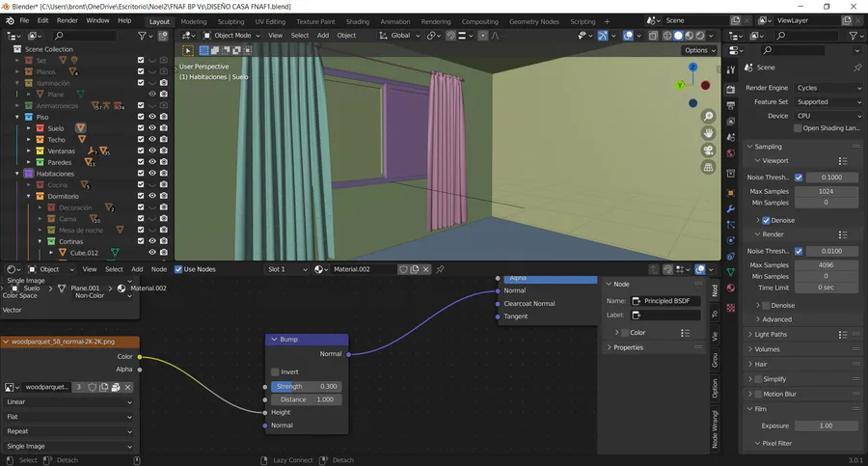Open the Render Engine Cycles dropdown
This screenshot has width=868, height=466.
click(x=827, y=88)
